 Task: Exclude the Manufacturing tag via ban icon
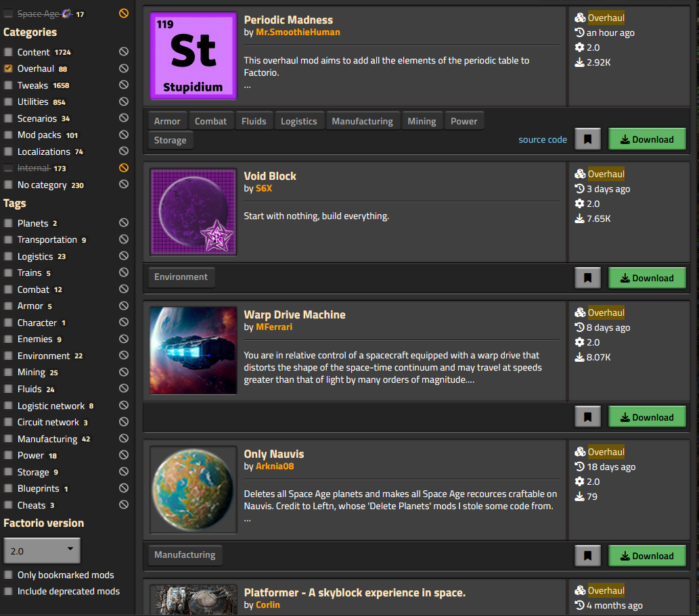pos(123,439)
